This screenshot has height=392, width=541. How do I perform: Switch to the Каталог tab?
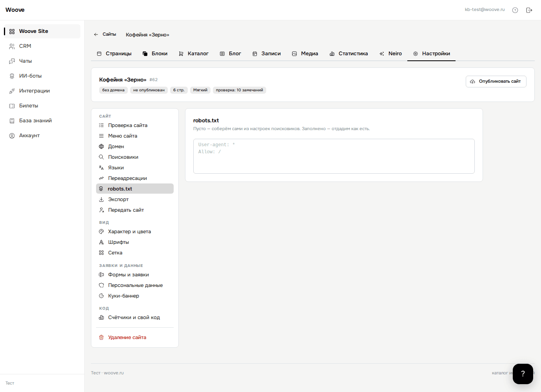(x=194, y=54)
